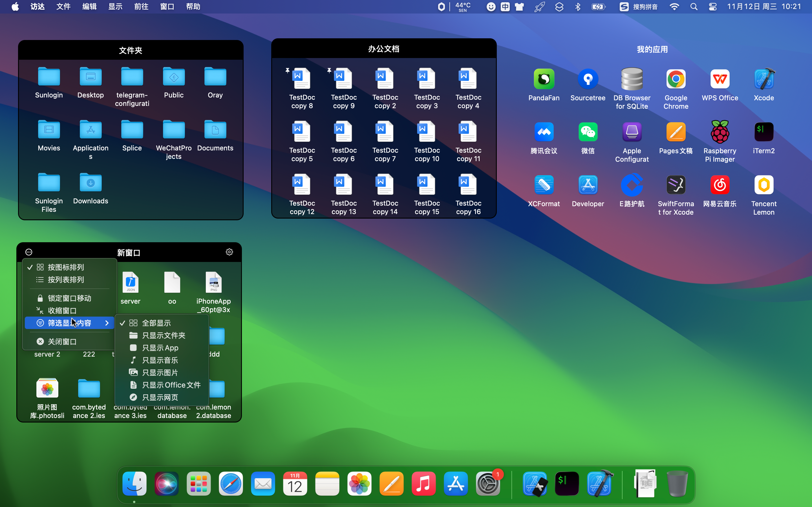812x507 pixels.
Task: Click the ellipsis menu icon in 新窗口
Action: 29,252
